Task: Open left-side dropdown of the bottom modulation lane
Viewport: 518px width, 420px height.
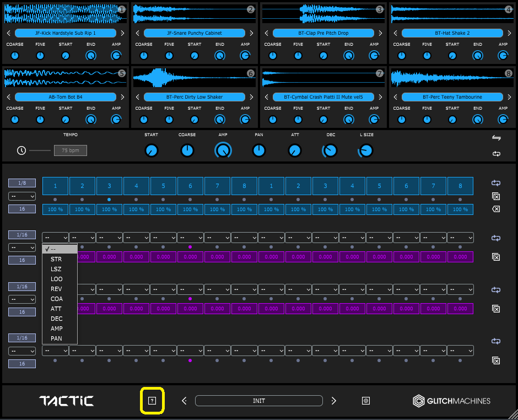Action: click(22, 351)
